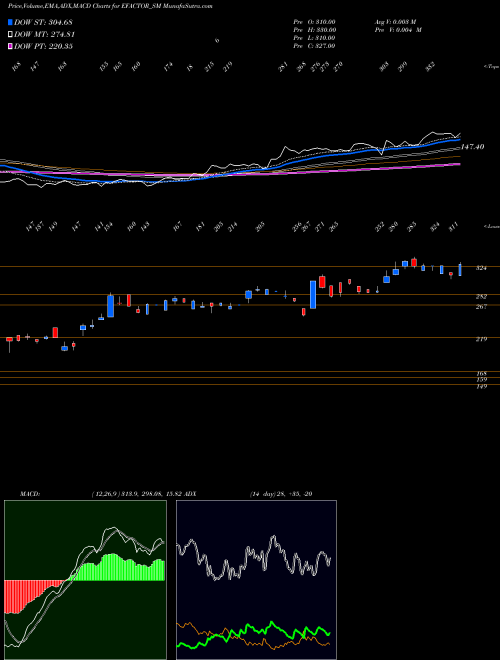Click the 282 price level label

[x=481, y=297]
